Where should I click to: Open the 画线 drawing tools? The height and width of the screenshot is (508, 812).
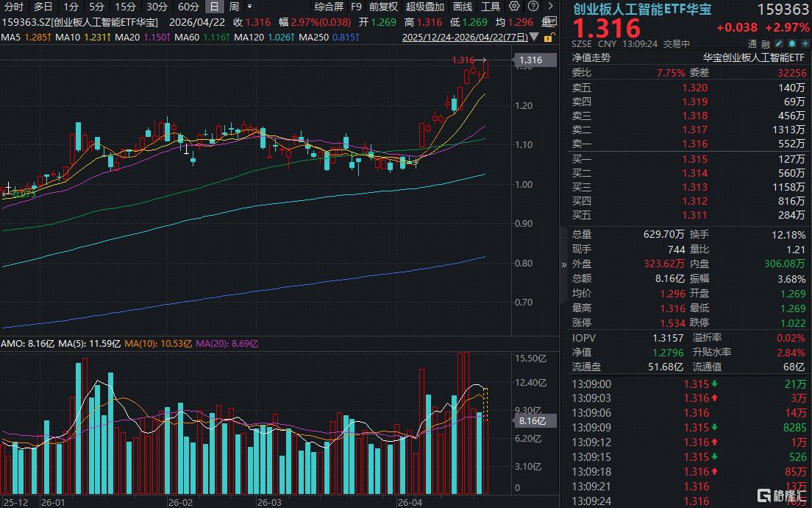click(x=463, y=7)
